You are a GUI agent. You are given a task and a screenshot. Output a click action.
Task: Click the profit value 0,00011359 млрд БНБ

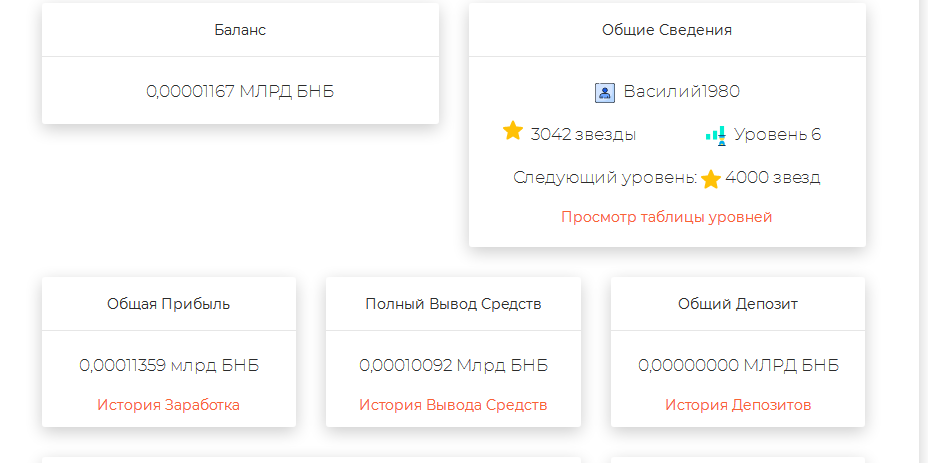(x=169, y=365)
